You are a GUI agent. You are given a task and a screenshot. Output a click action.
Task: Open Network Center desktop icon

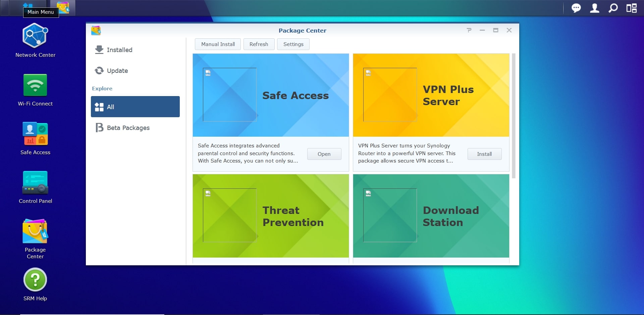coord(35,40)
